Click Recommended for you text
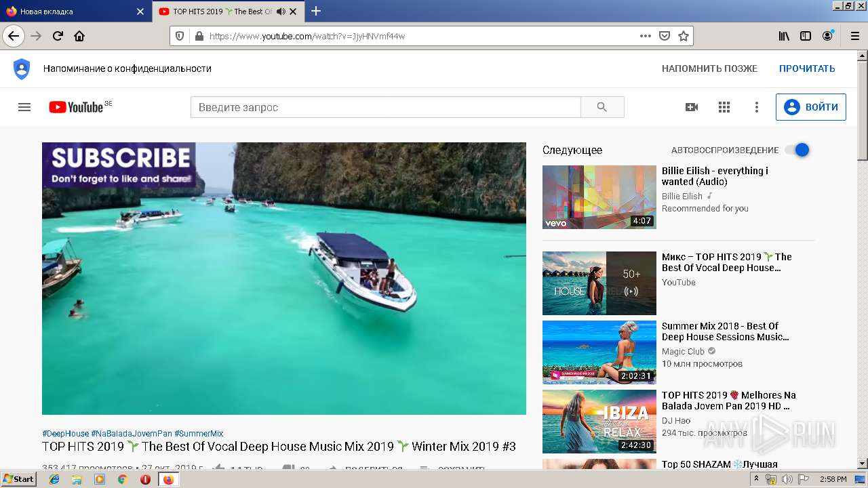868x488 pixels. tap(705, 209)
